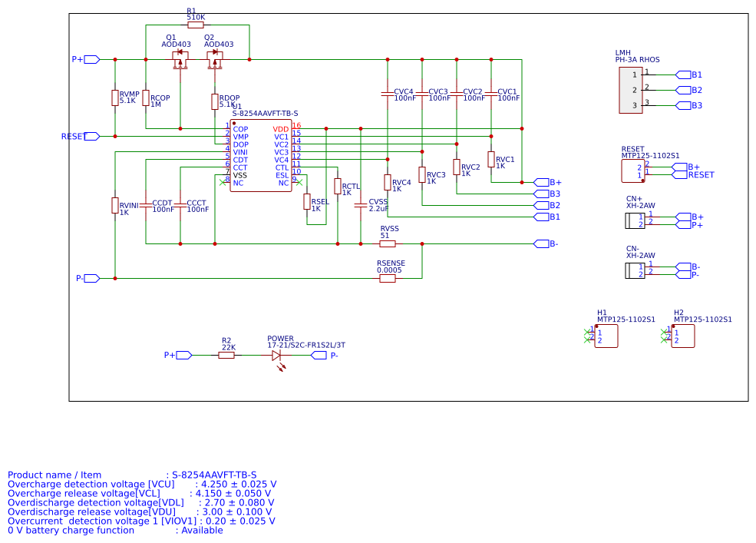Click the Overcharge detection voltage text line
This screenshot has width=756, height=543.
pyautogui.click(x=142, y=485)
